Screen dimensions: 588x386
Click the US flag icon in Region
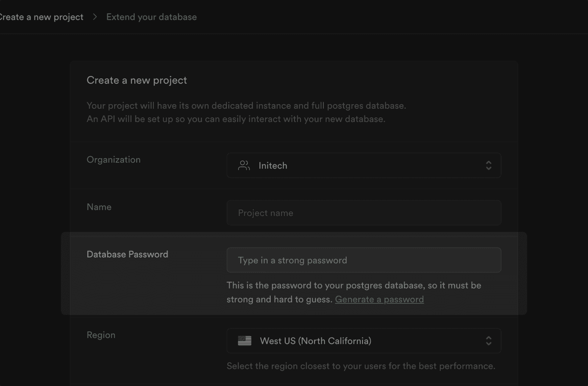[245, 341]
